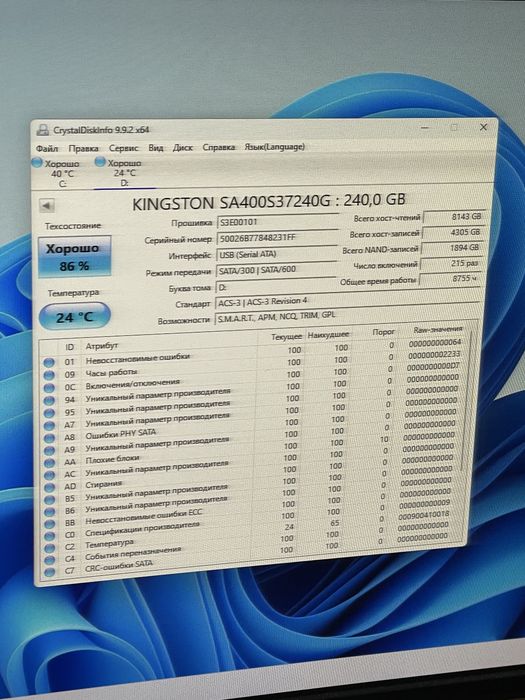Select the Включения/отключения attribute row
Image resolution: width=525 pixels, height=700 pixels.
(x=252, y=377)
